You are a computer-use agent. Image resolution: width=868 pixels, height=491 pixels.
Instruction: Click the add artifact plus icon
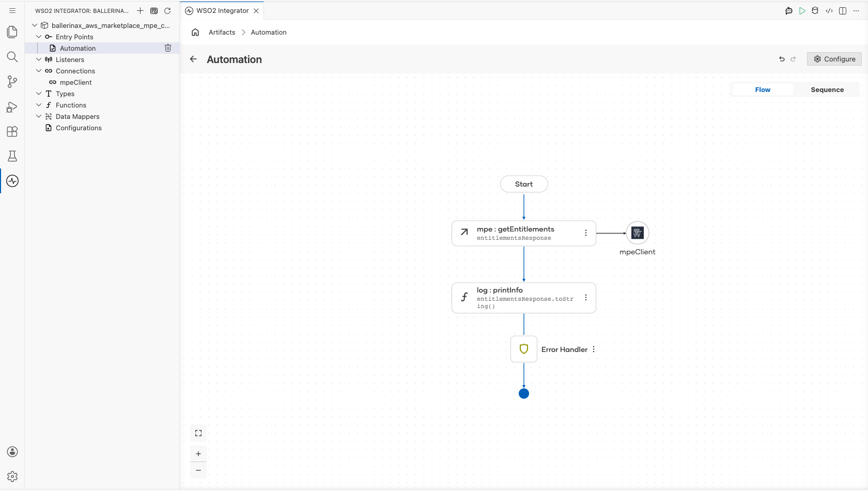(140, 10)
